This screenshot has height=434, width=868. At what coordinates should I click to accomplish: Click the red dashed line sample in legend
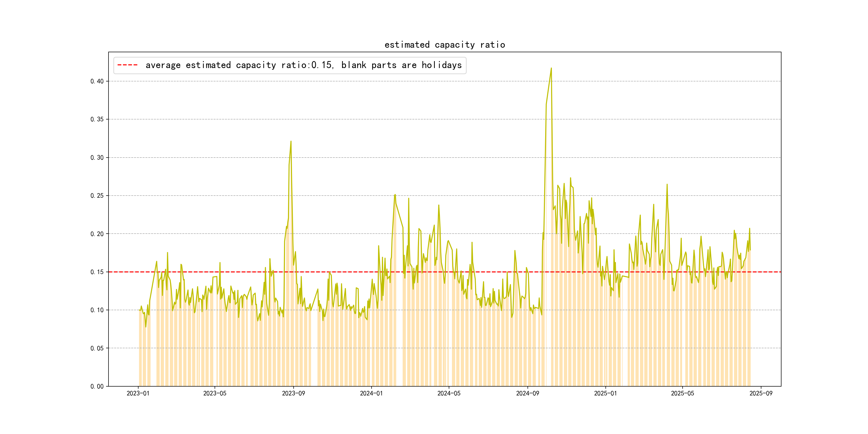[127, 65]
